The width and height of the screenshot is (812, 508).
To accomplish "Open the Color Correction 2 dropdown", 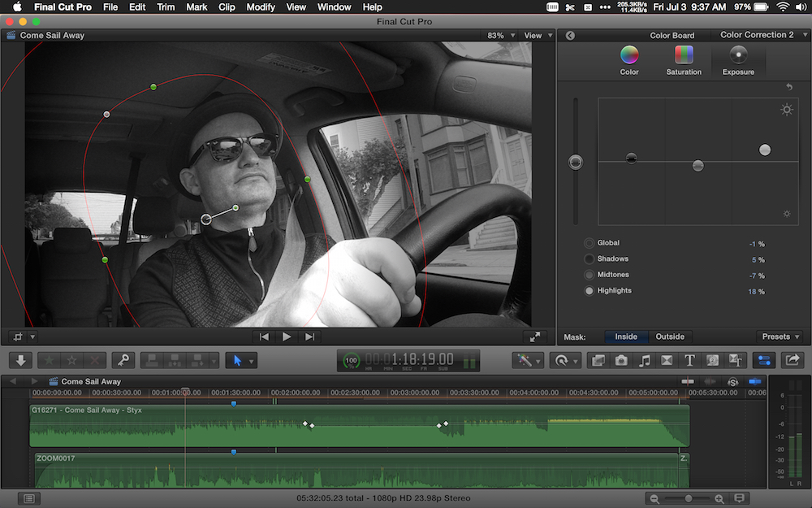I will pyautogui.click(x=763, y=35).
